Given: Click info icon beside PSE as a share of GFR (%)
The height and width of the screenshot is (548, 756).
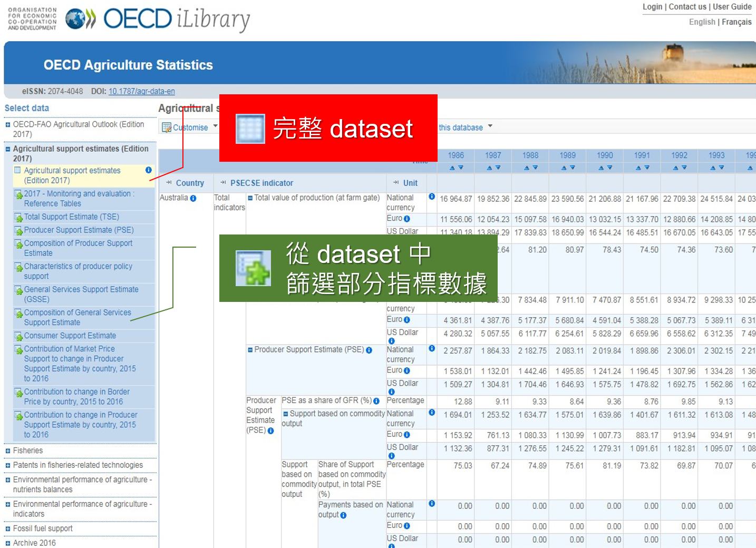Looking at the screenshot, I should (x=376, y=402).
